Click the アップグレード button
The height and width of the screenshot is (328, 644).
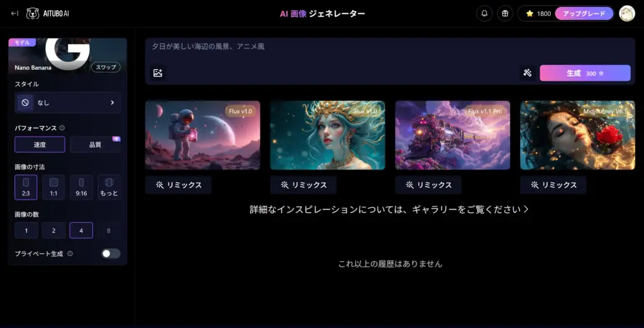click(584, 13)
